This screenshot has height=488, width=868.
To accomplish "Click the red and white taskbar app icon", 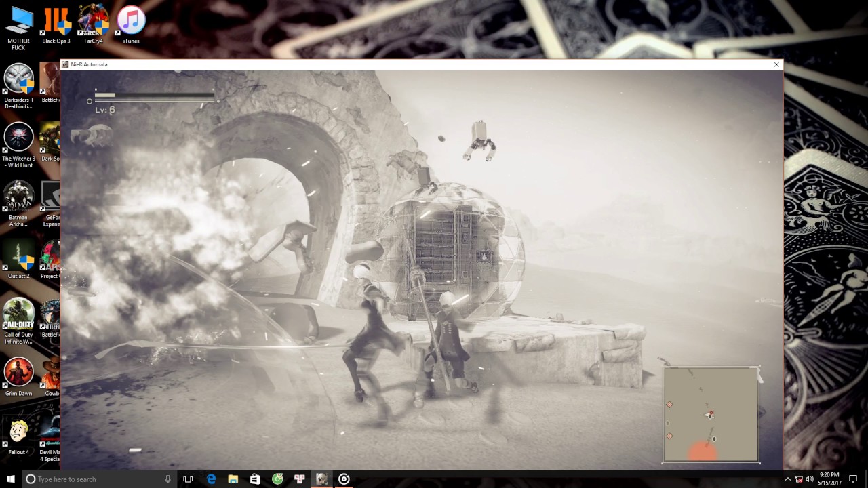I will tap(299, 479).
